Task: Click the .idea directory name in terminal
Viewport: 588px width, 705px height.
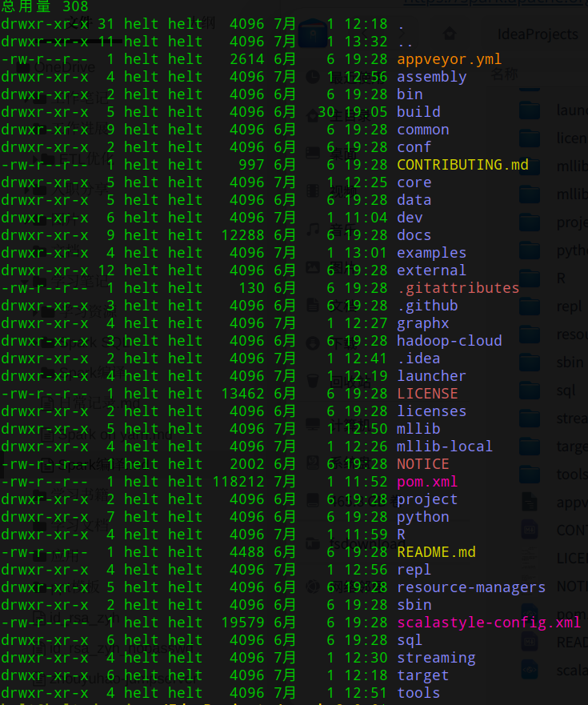Action: click(418, 359)
